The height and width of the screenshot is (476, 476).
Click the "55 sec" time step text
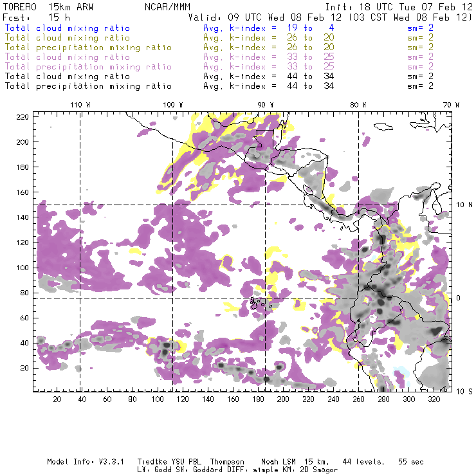(x=411, y=462)
